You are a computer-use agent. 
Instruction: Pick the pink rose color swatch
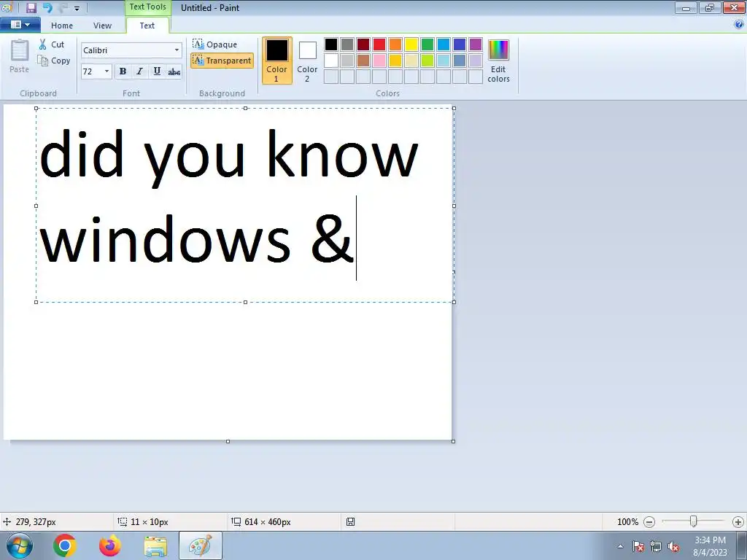(x=379, y=61)
